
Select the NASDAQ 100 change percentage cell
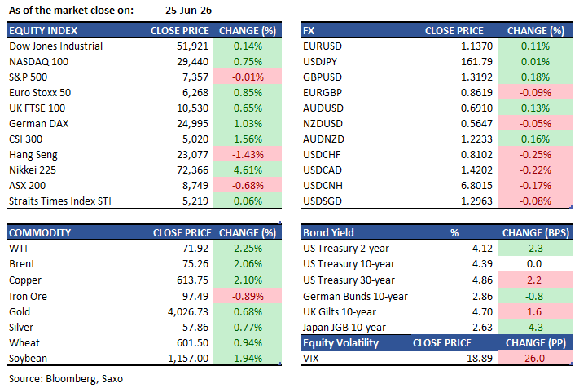[x=248, y=61]
